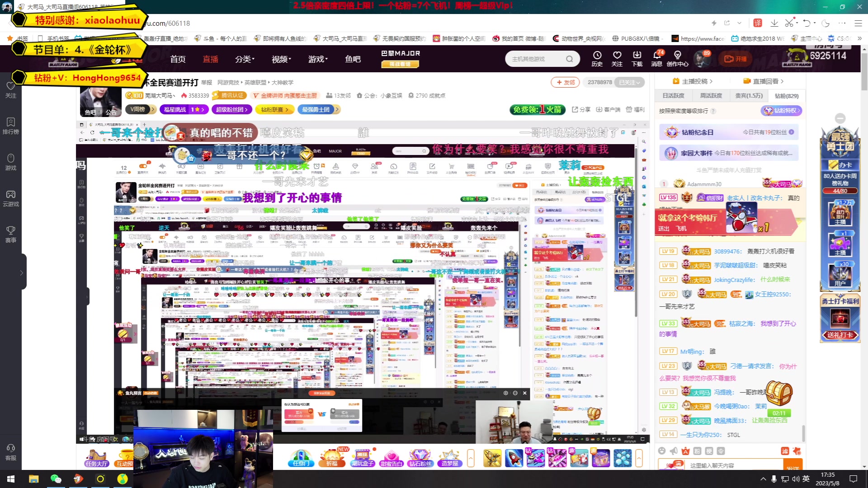Switch to 钻粉(829) tab

coord(787,96)
